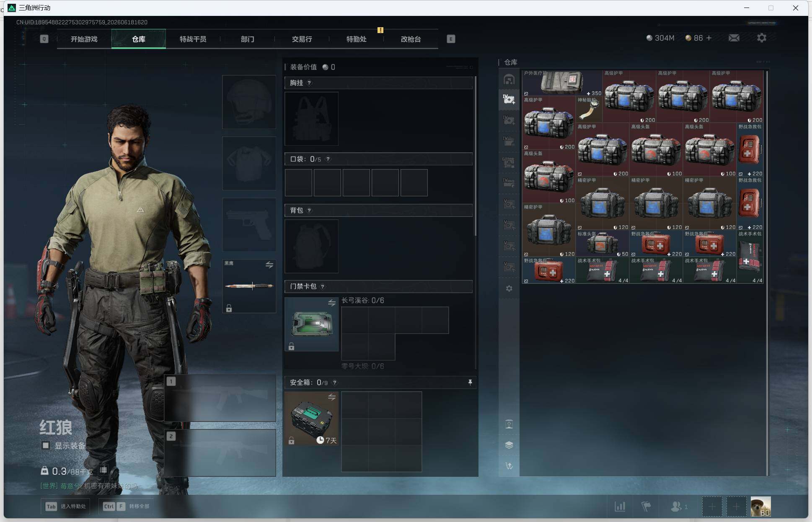Select the 标准头盔 case worth 50
Viewport: 812px width, 522px height.
pyautogui.click(x=603, y=244)
